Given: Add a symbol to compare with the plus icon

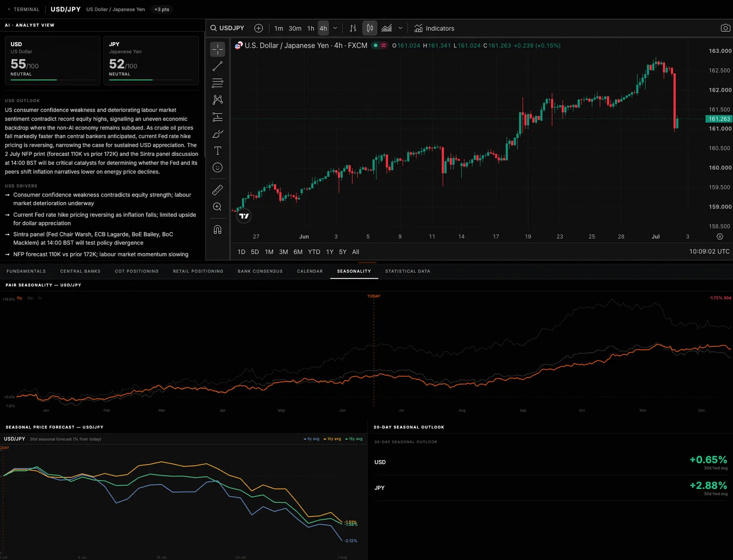Looking at the screenshot, I should pyautogui.click(x=258, y=28).
